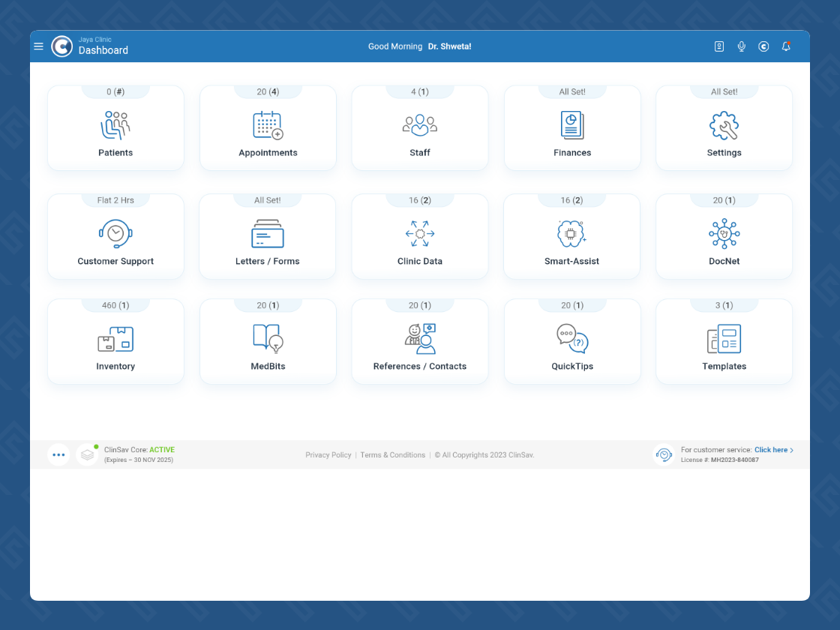Open the Staff module icon
This screenshot has height=630, width=840.
(x=420, y=126)
